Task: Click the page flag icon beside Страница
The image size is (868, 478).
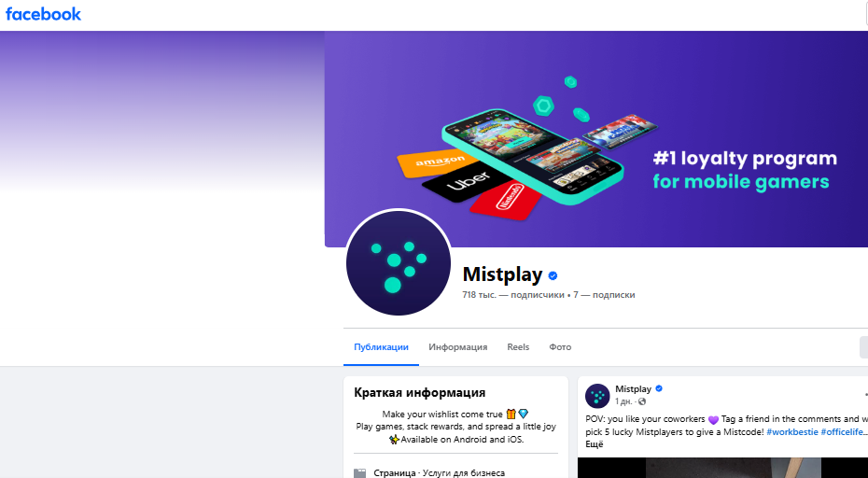Action: pos(360,473)
